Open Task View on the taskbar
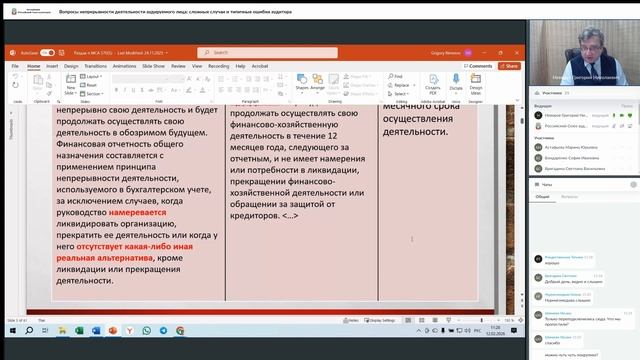This screenshot has width=640, height=360. [45, 331]
